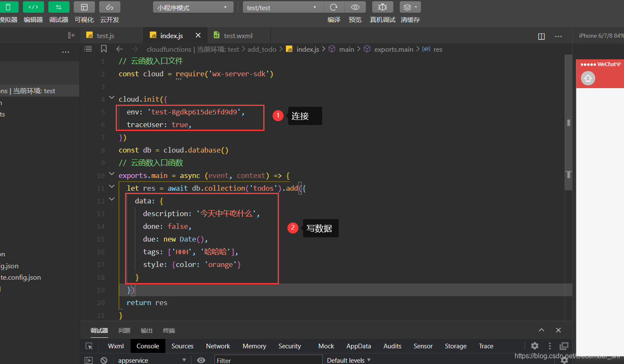Open the cloud development console
The image size is (624, 364).
click(x=110, y=7)
